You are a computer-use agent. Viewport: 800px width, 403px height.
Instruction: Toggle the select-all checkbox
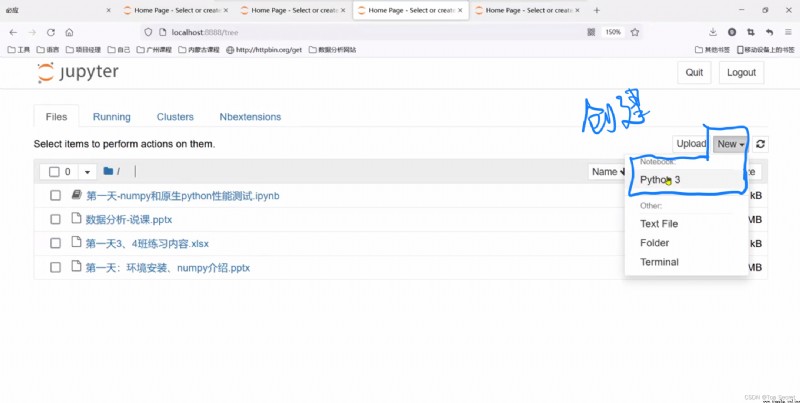pyautogui.click(x=54, y=172)
